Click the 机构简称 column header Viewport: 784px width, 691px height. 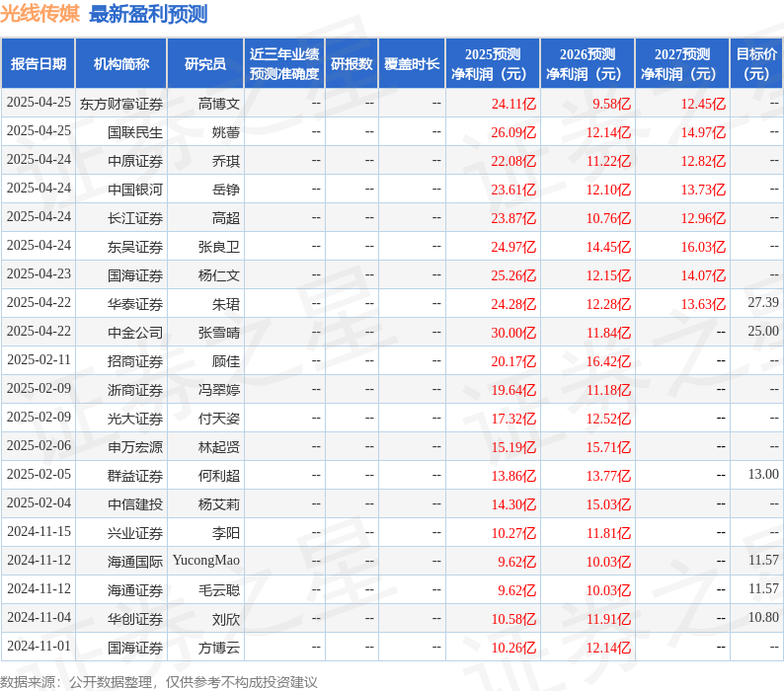point(121,64)
